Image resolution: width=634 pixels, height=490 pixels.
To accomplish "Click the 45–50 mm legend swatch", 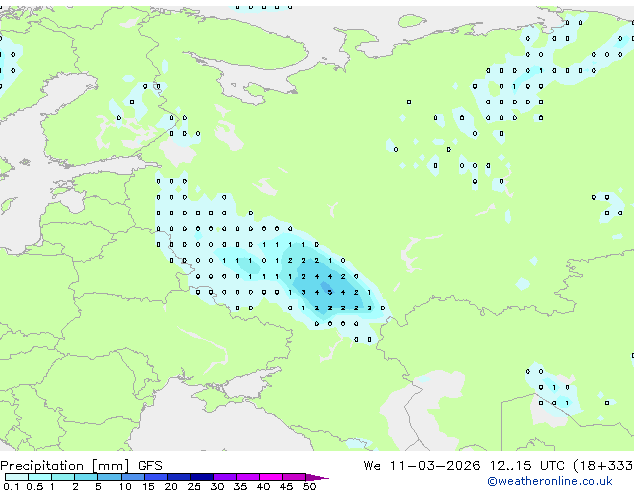I will 294,477.
